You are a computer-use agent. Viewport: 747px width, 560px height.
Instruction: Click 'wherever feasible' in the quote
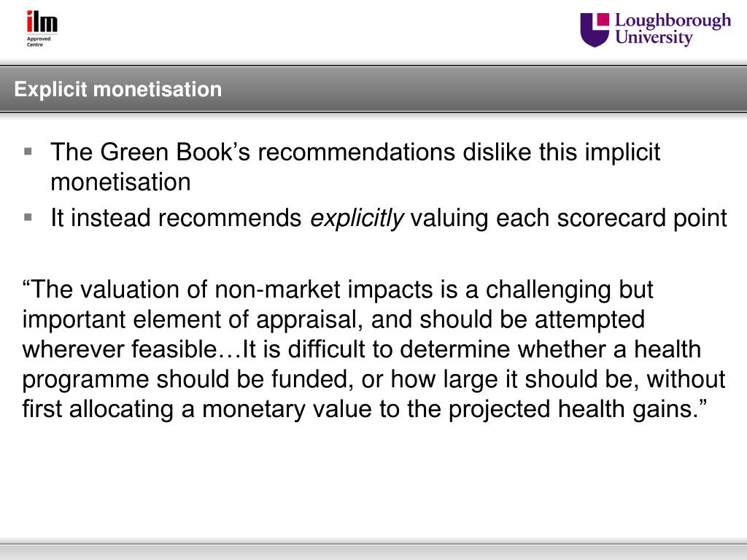click(x=120, y=349)
